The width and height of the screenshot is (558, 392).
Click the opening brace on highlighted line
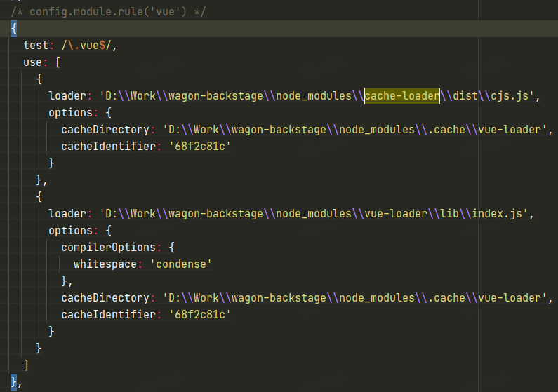point(13,29)
